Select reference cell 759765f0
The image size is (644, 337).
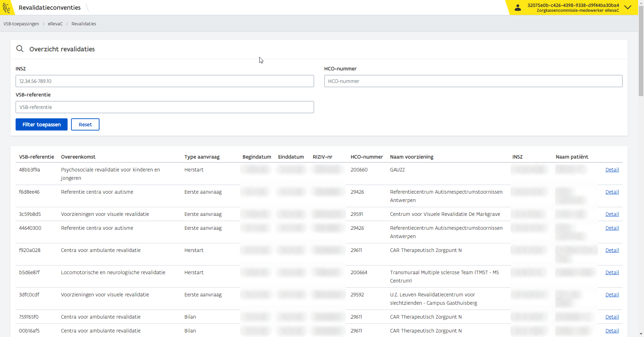pyautogui.click(x=29, y=317)
